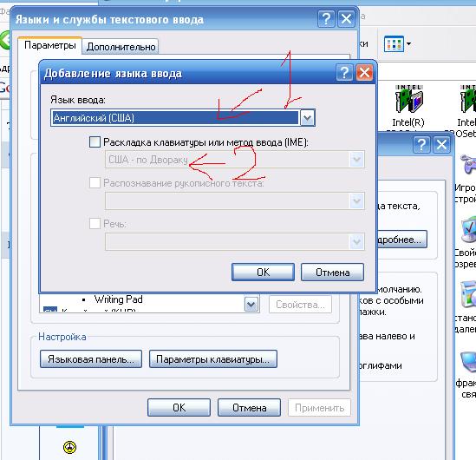Enable Раскладка клавиатуры или метод ввода checkbox
The width and height of the screenshot is (476, 460).
(x=95, y=141)
